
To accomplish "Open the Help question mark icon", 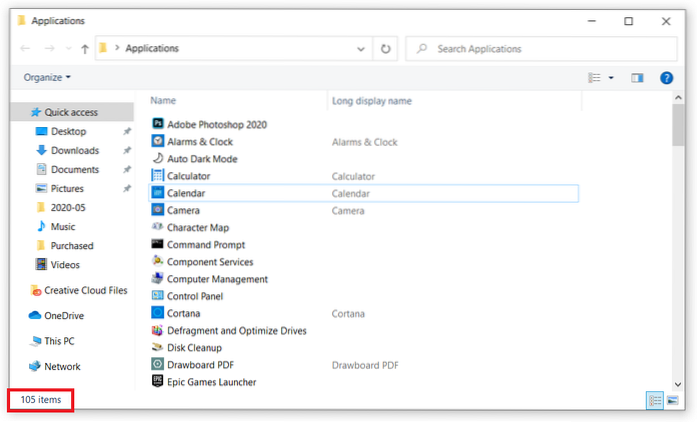I will 666,78.
